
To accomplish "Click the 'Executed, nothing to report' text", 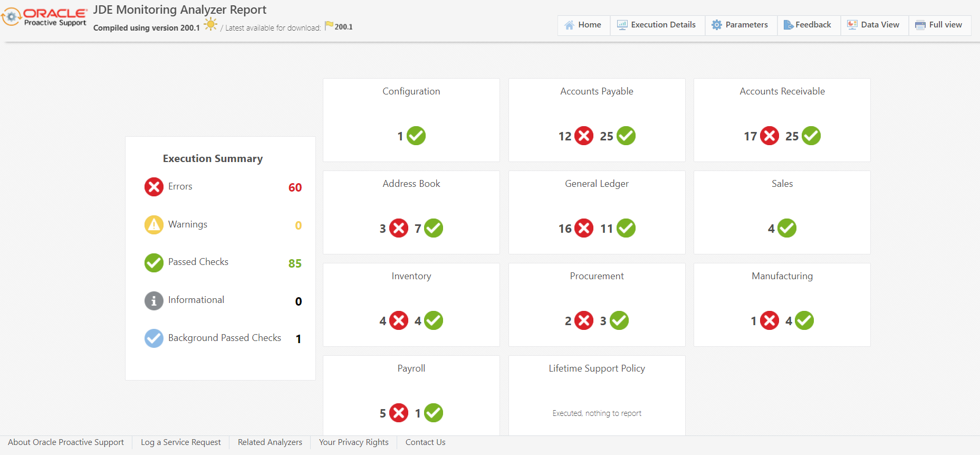I will tap(597, 413).
